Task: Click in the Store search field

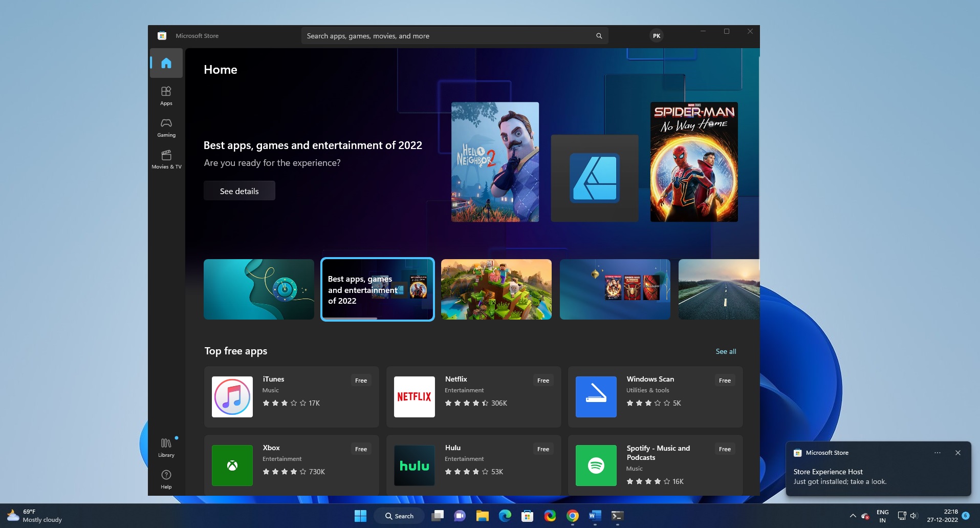Action: (454, 36)
